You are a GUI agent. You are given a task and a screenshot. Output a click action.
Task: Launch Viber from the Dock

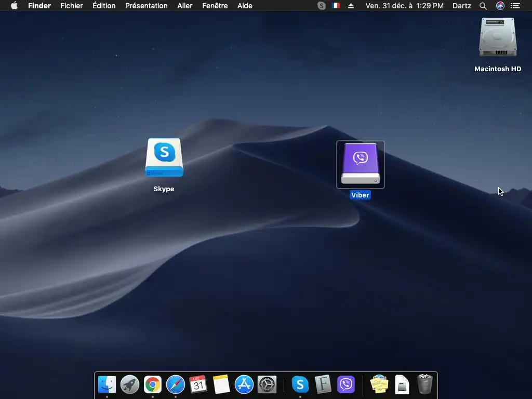click(345, 384)
